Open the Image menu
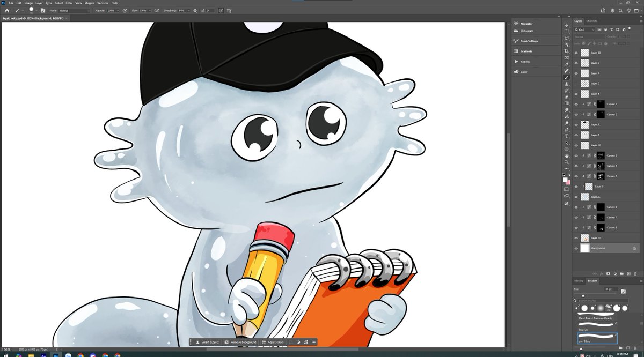The height and width of the screenshot is (357, 644). (28, 3)
